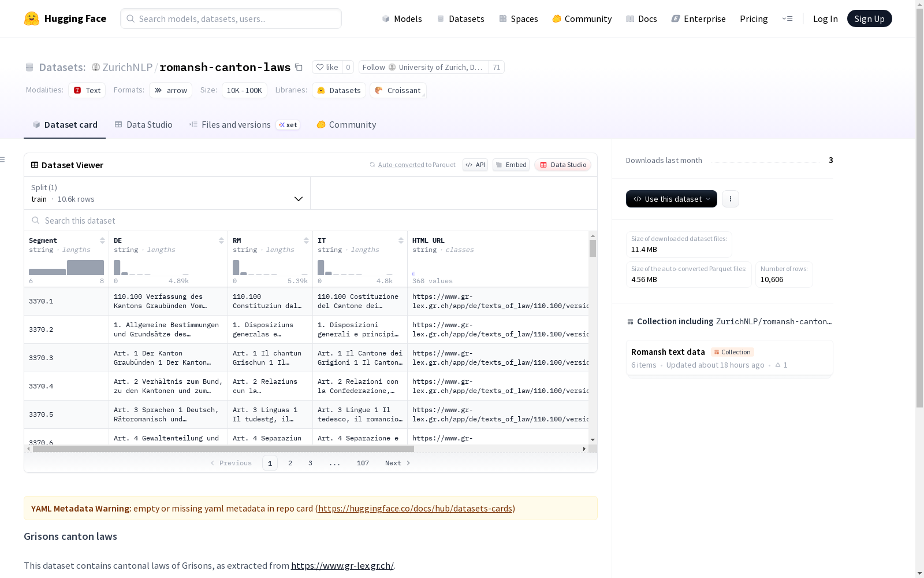Click the Datasets library tag
Viewport: 924px width, 578px height.
coord(339,90)
